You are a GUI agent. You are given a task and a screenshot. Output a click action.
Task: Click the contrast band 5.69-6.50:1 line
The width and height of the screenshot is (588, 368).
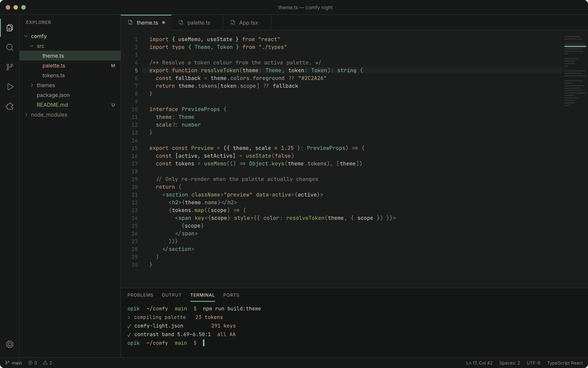[173, 334]
